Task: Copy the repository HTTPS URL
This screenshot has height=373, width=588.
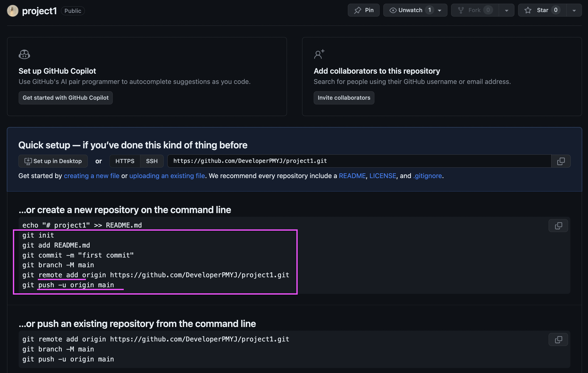Action: coord(561,161)
